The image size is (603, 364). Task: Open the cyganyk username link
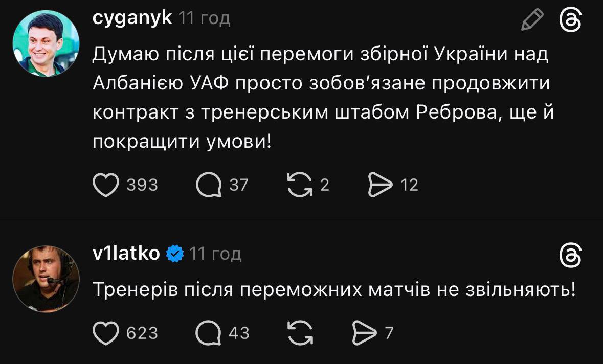[132, 18]
